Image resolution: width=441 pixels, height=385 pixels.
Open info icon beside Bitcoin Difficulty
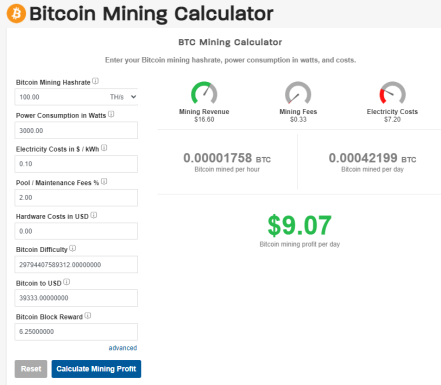click(73, 248)
